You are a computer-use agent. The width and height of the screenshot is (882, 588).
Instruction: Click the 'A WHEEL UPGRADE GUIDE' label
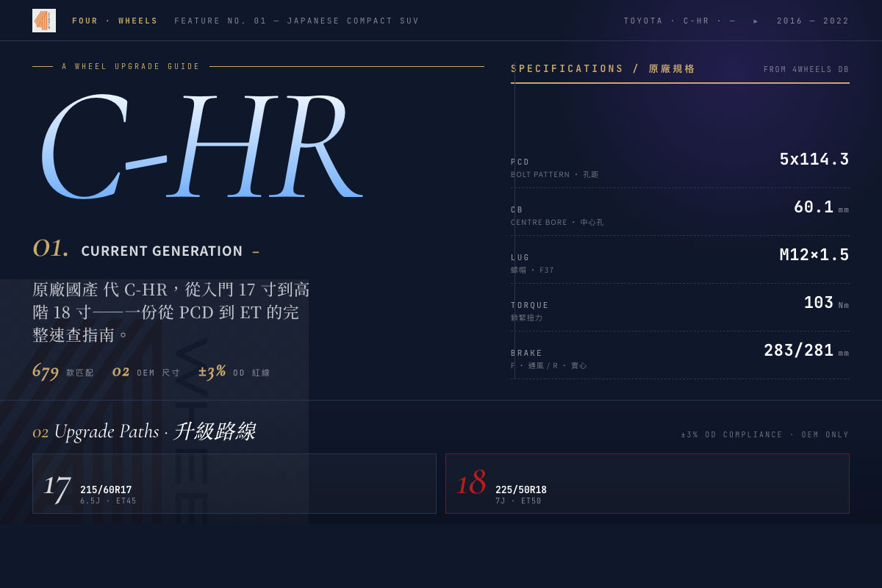coord(131,67)
